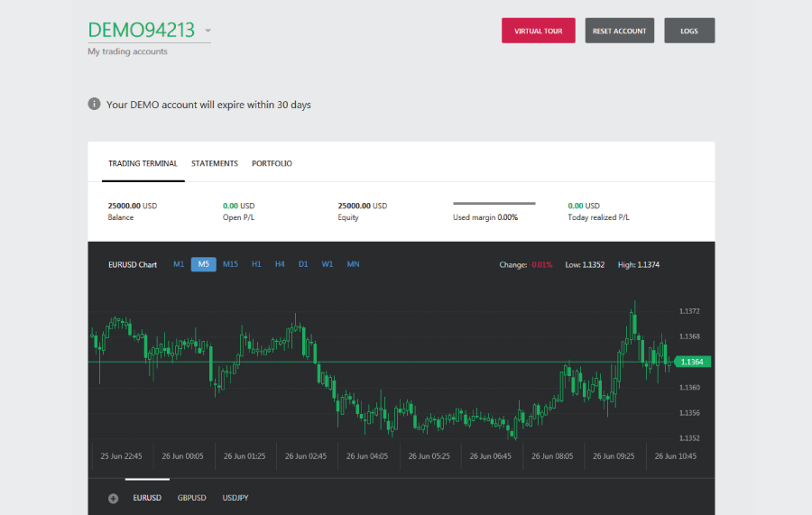Viewport: 812px width, 515px height.
Task: Click the Reset Account button
Action: (x=619, y=31)
